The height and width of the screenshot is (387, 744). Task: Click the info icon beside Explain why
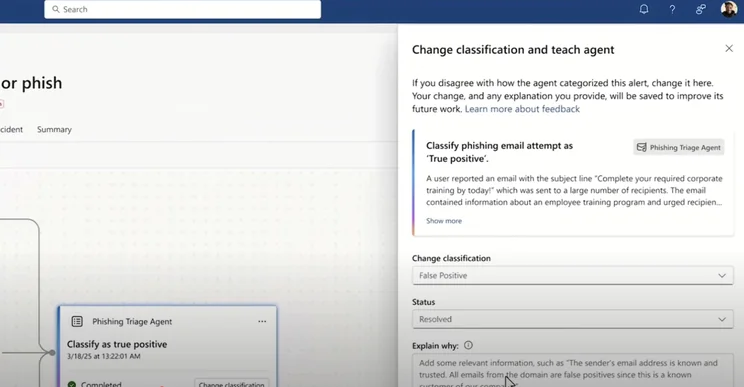pyautogui.click(x=468, y=345)
